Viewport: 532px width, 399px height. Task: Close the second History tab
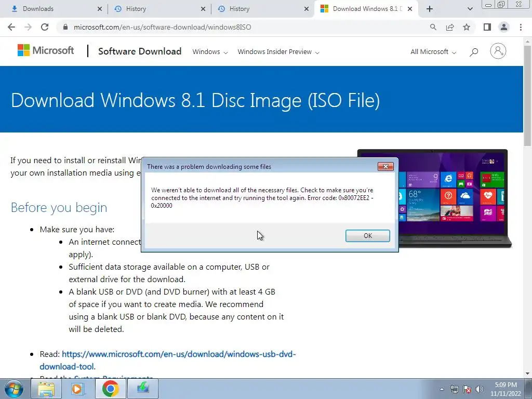[307, 9]
